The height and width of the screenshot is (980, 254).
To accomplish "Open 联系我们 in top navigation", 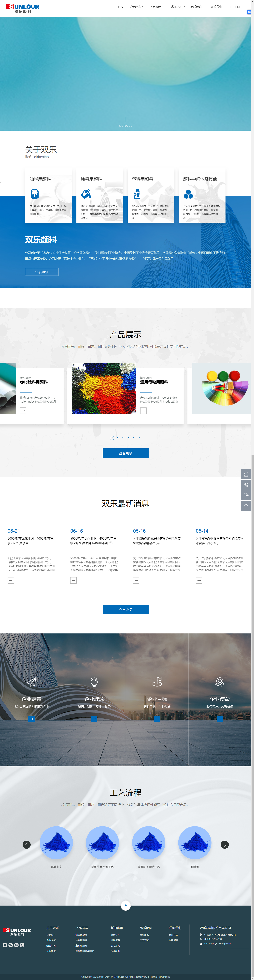I will pyautogui.click(x=216, y=7).
